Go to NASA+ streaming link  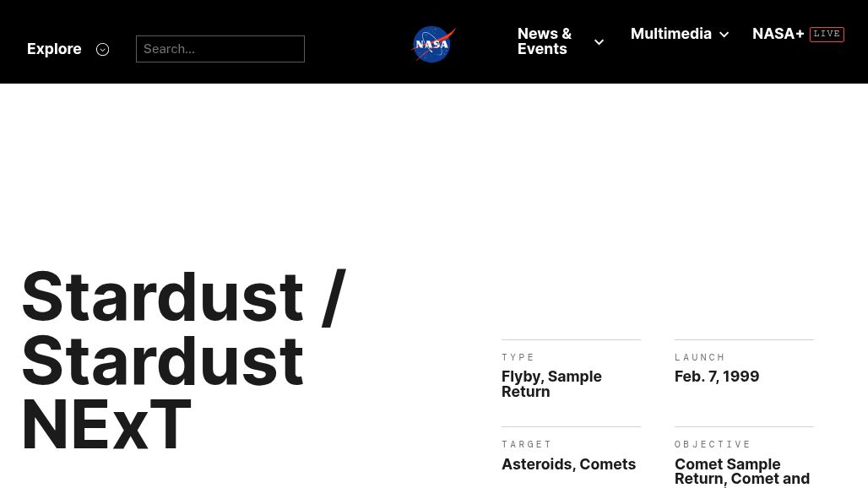point(778,34)
